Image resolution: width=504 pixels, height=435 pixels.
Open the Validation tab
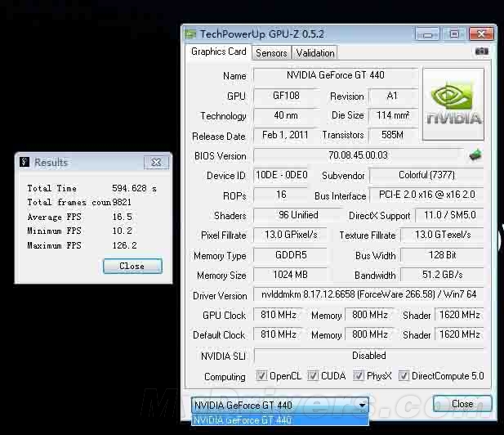(x=315, y=53)
